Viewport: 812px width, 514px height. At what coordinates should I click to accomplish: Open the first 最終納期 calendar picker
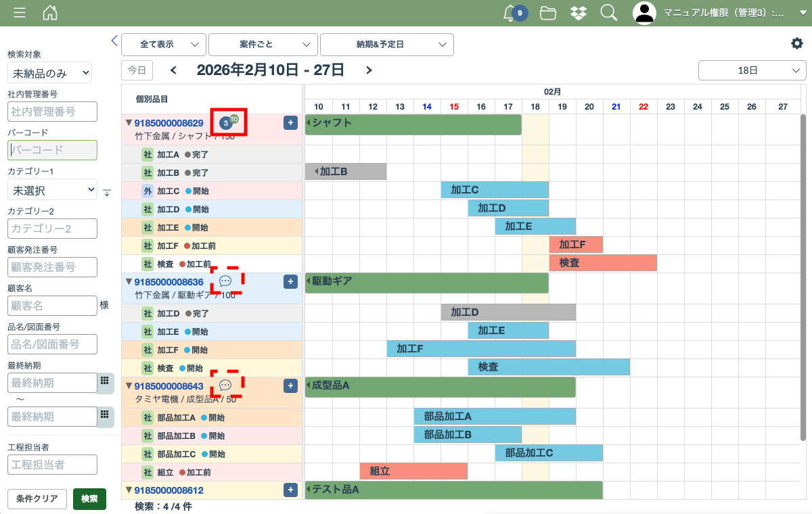pos(105,381)
